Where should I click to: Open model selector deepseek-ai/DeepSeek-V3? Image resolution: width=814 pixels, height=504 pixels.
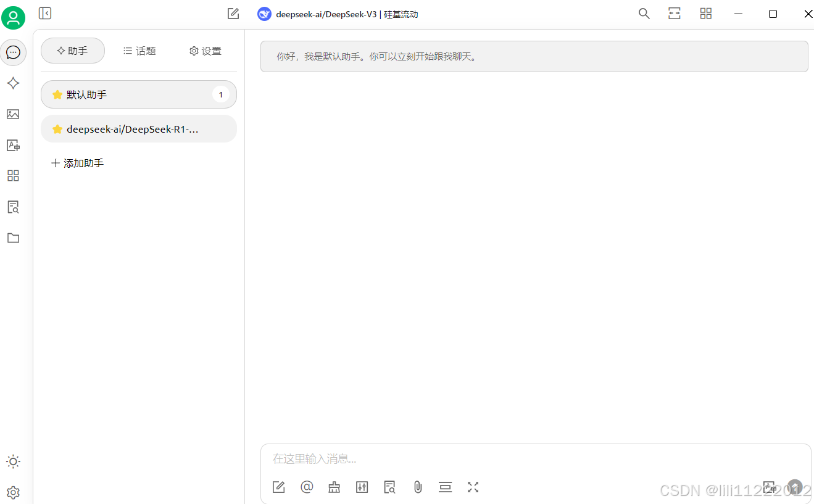click(338, 14)
